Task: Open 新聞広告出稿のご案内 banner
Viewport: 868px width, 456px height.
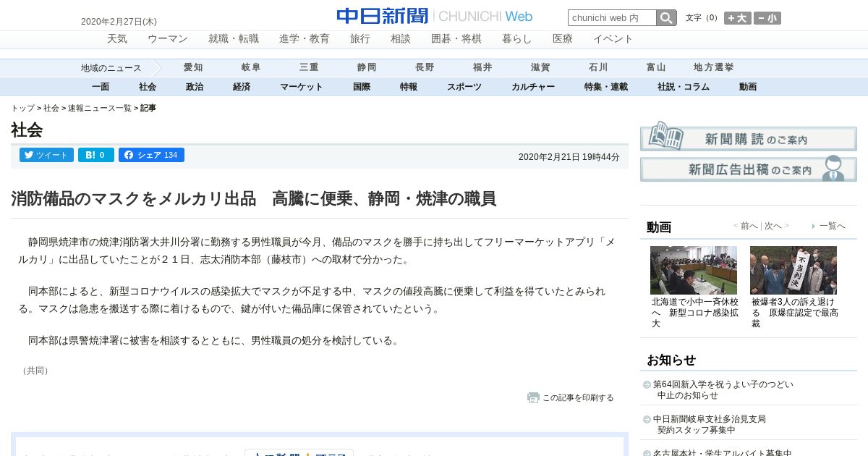Action: tap(749, 169)
